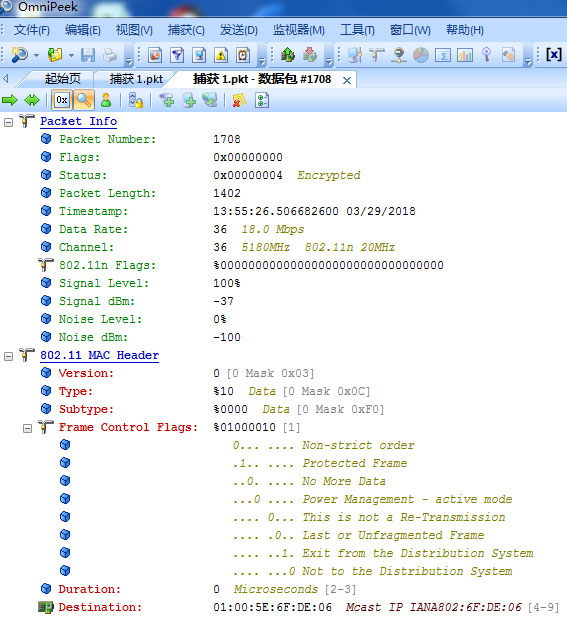Open the 发送(D) menu
Viewport: 567px width, 617px height.
(238, 30)
